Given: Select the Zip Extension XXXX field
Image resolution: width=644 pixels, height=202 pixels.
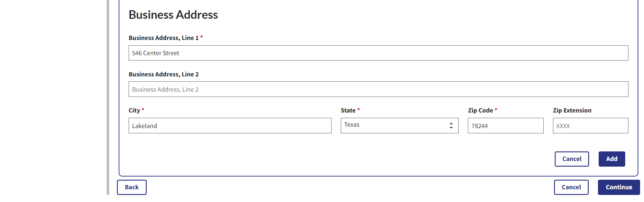Looking at the screenshot, I should pos(590,126).
